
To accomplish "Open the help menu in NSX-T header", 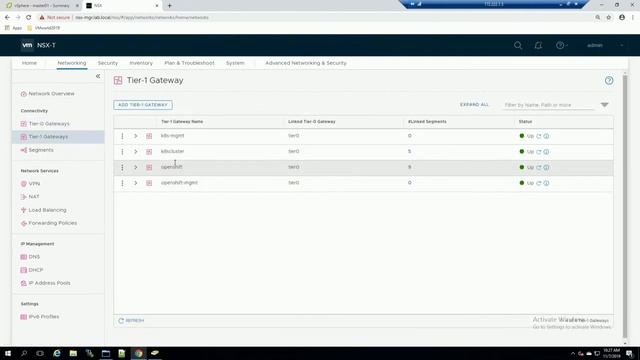I will (x=562, y=45).
